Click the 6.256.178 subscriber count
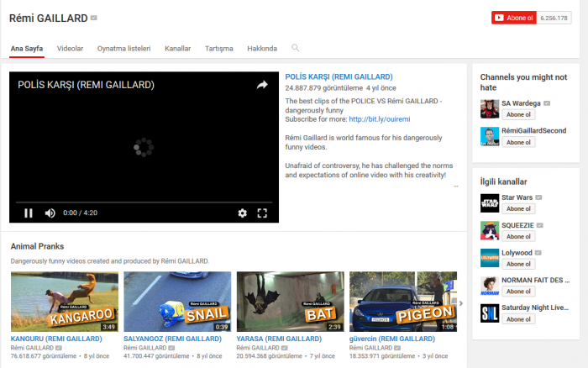Image resolution: width=588 pixels, height=368 pixels. [554, 18]
